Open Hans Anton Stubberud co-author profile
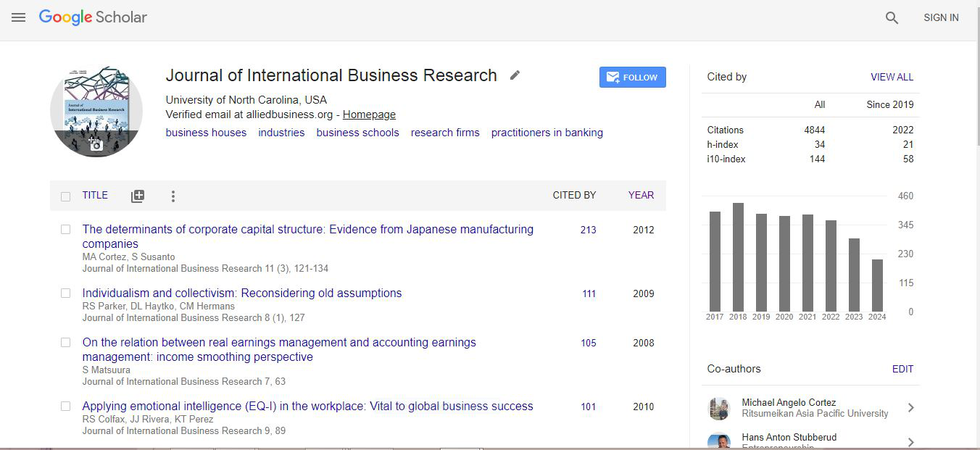The width and height of the screenshot is (980, 450). [x=789, y=438]
